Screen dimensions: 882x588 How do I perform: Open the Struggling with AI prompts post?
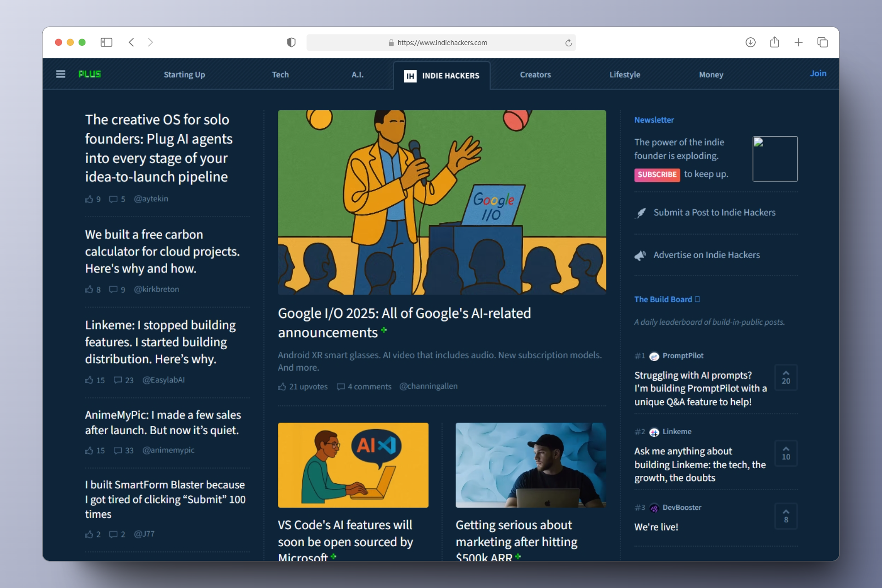[x=701, y=389]
